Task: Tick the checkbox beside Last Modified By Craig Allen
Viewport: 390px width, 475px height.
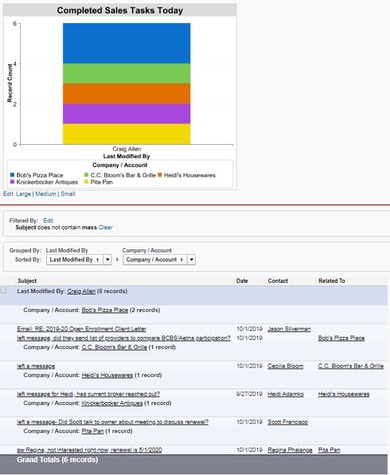Action: 3,291
